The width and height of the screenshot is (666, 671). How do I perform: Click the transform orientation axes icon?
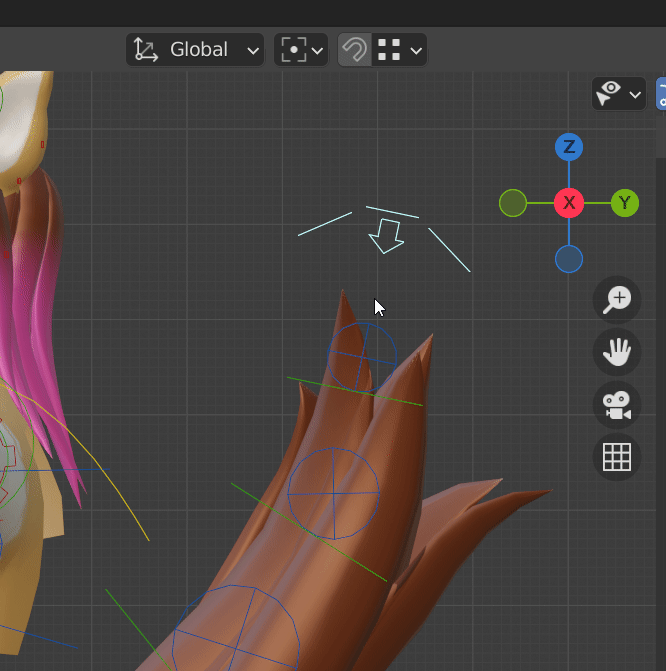click(x=146, y=50)
